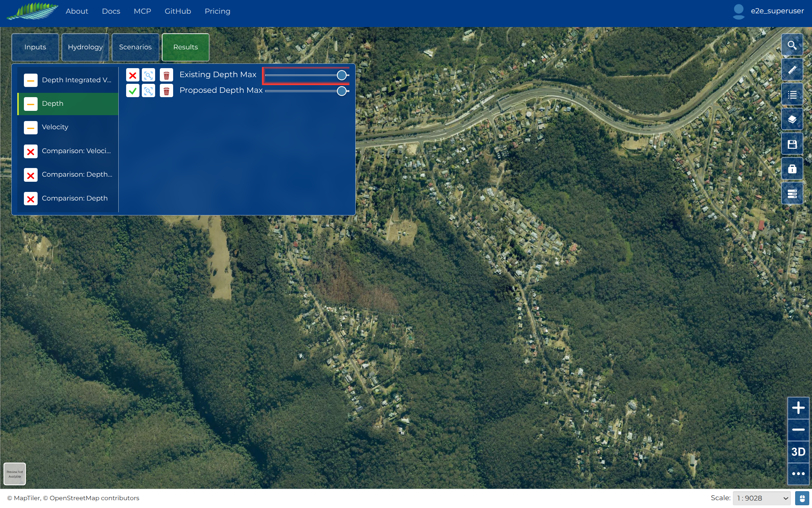Open the legend list panel
The image size is (812, 508).
pos(792,94)
